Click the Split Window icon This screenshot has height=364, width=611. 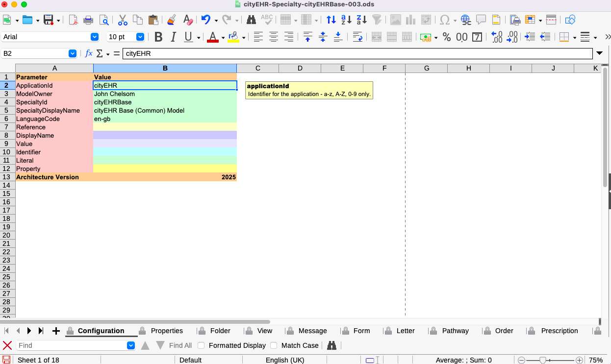tap(551, 20)
